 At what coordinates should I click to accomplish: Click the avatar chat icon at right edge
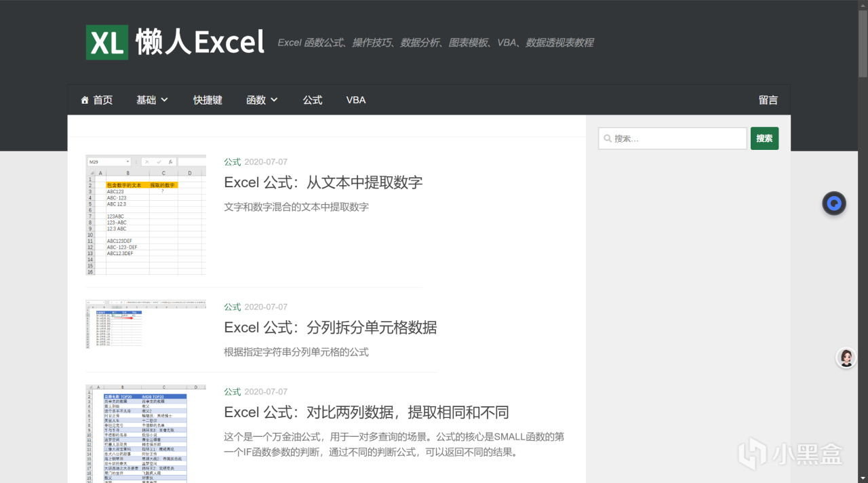tap(846, 358)
